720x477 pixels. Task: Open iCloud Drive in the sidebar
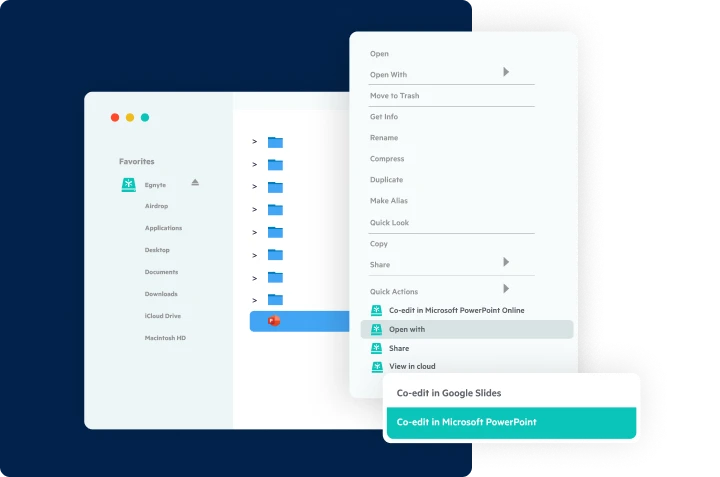point(163,316)
